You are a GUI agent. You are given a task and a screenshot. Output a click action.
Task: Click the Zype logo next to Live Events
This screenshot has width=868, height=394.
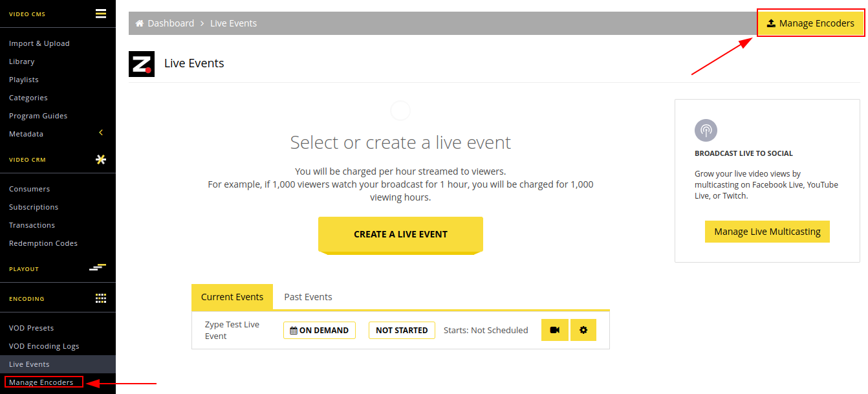142,64
